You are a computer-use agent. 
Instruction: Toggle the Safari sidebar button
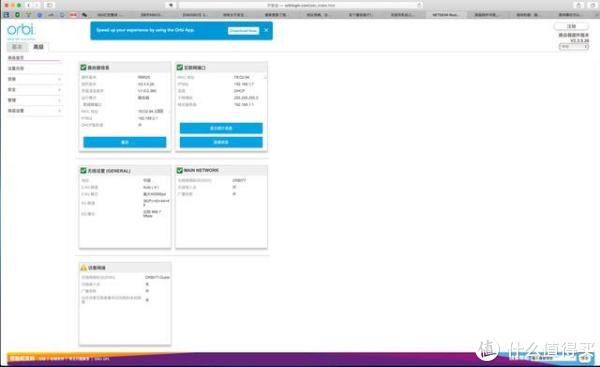coord(49,5)
